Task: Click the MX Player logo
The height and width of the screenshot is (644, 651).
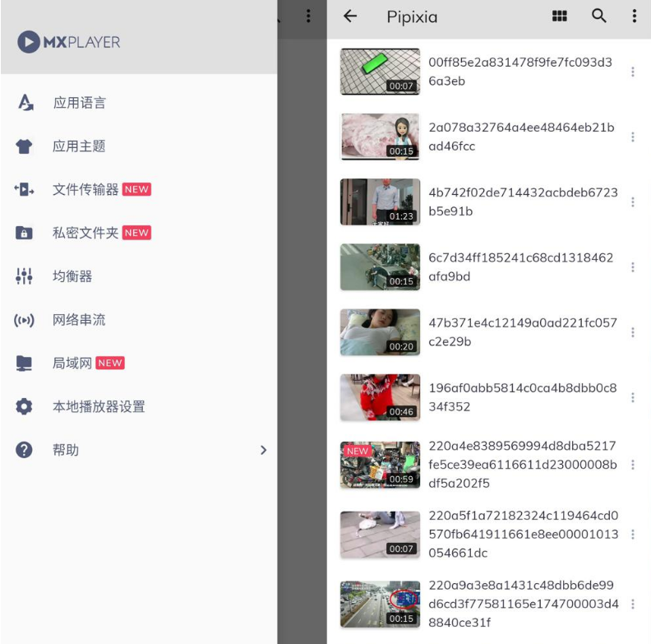Action: 69,42
